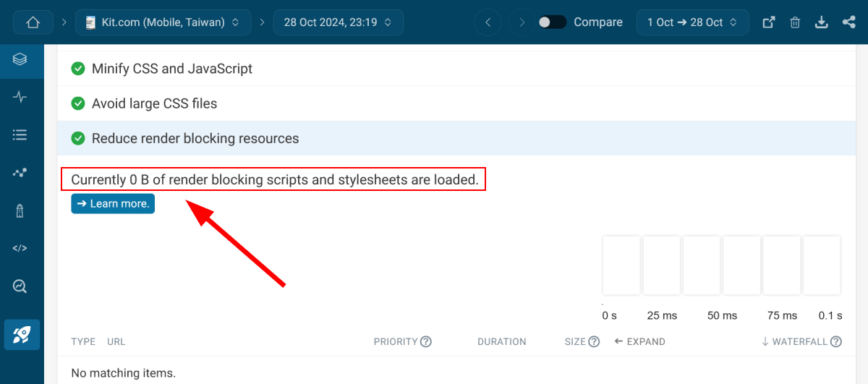Click the SIZE help icon
This screenshot has height=384, width=868.
tap(594, 341)
